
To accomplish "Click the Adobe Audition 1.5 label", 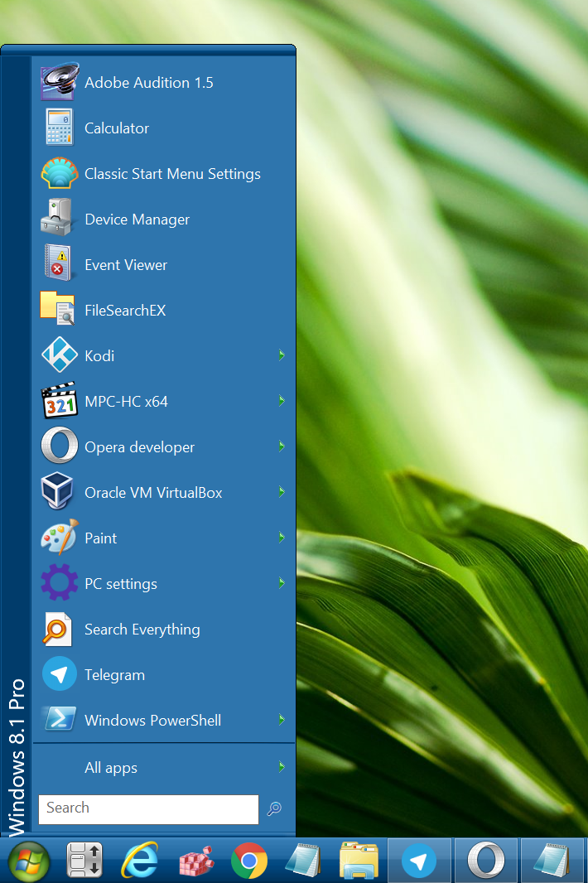I will (149, 83).
